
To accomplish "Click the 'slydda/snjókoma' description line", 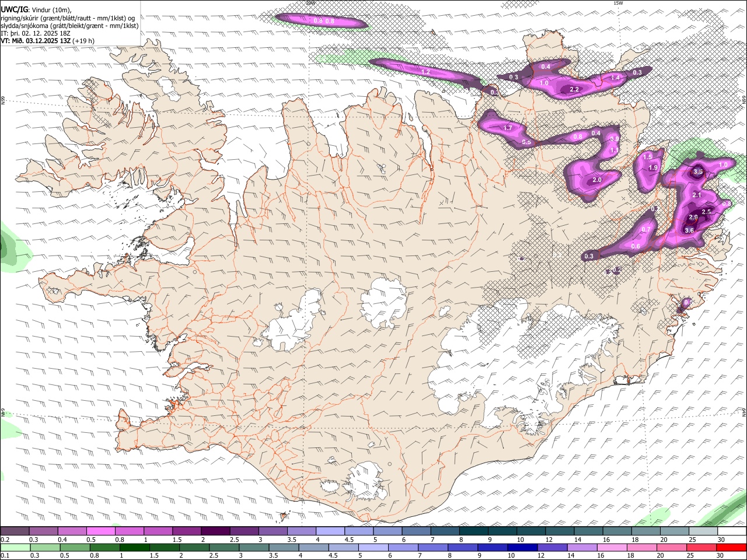I will click(x=69, y=26).
